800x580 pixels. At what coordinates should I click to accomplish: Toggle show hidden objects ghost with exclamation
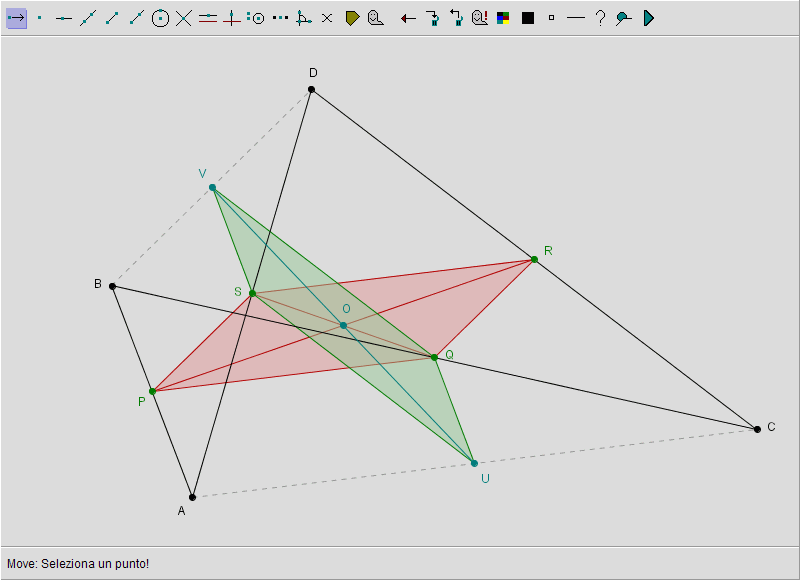pyautogui.click(x=480, y=18)
